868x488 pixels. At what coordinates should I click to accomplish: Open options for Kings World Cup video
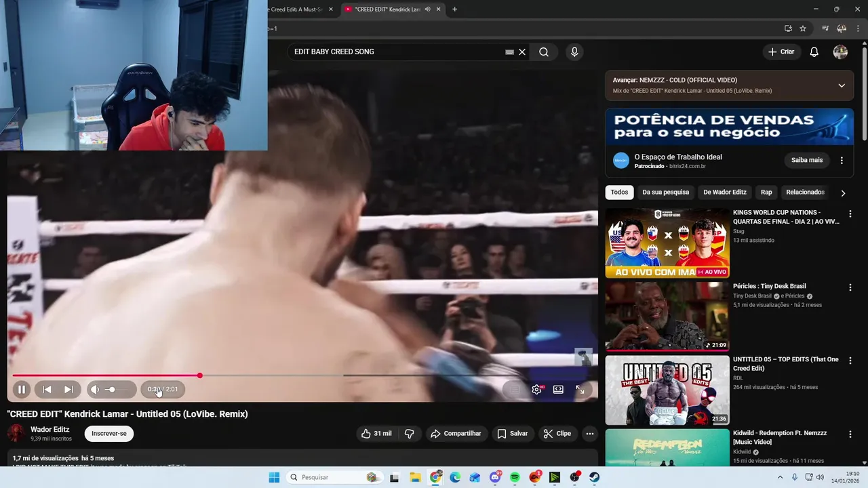click(x=850, y=213)
